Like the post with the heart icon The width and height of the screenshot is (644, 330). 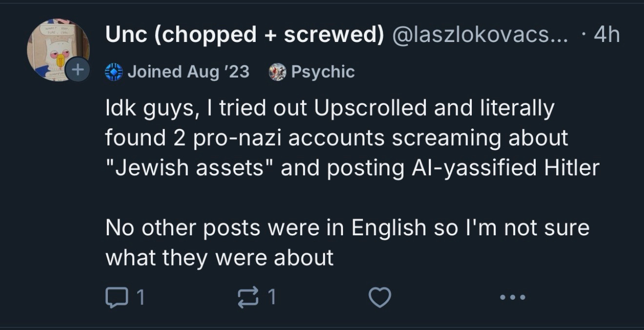[380, 297]
